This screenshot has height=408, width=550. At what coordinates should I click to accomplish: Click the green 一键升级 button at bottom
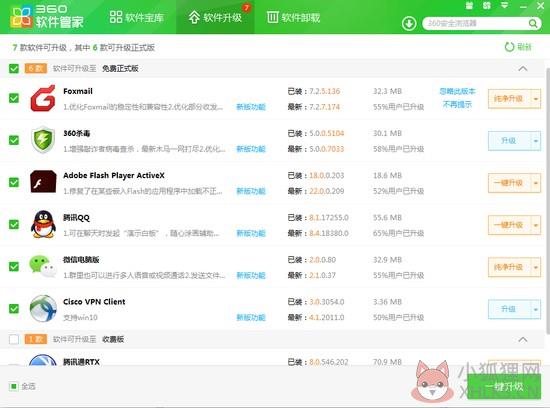[504, 387]
